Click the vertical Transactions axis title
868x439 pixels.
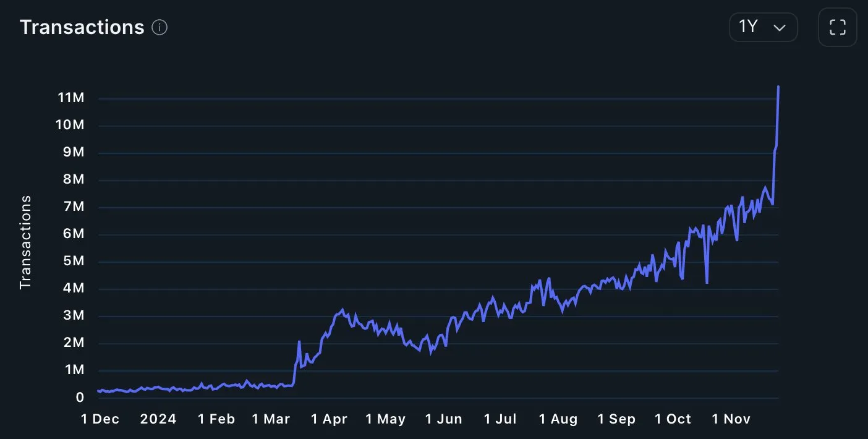coord(25,242)
